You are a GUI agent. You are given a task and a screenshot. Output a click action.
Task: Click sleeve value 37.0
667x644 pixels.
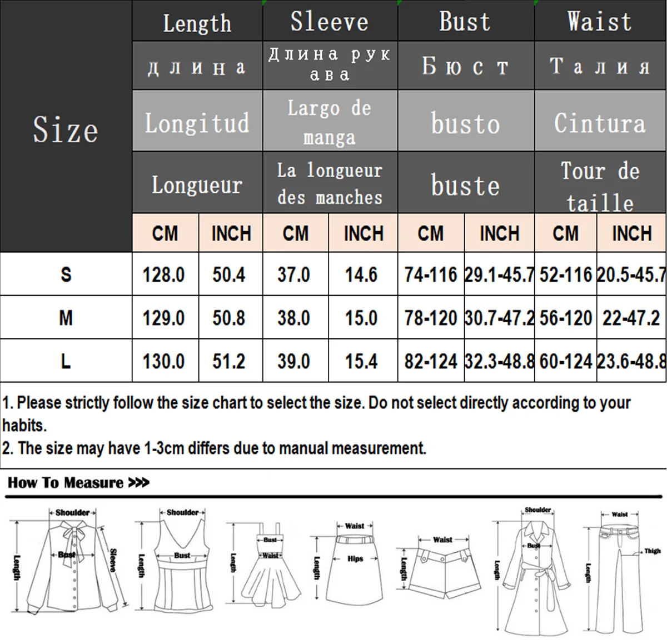point(294,274)
